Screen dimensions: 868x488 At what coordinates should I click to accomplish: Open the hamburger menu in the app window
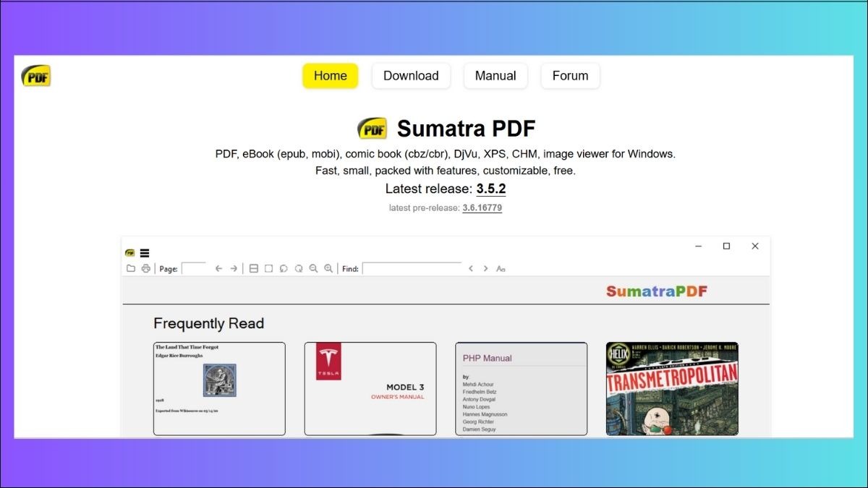point(145,253)
